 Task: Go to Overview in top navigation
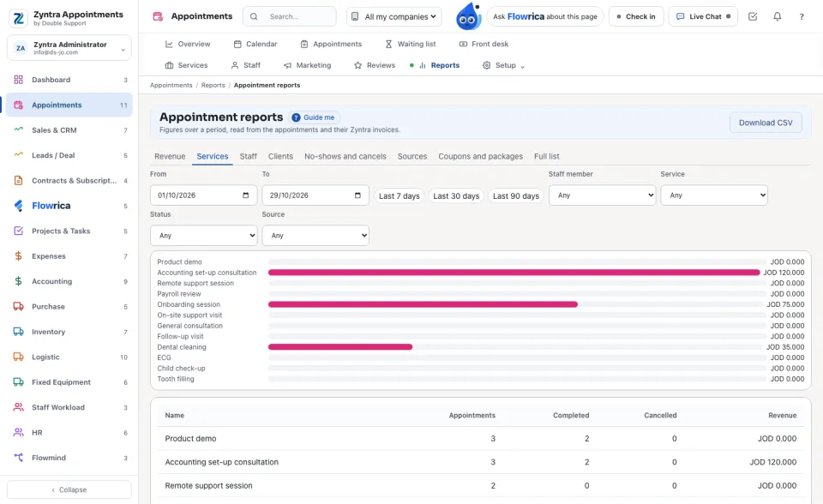point(188,44)
